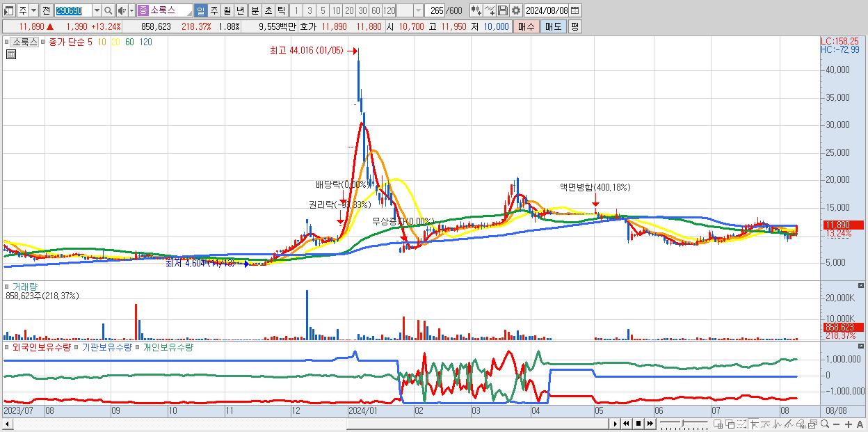The height and width of the screenshot is (432, 868).
Task: Select the 틱 tick period toggle
Action: coord(281,10)
